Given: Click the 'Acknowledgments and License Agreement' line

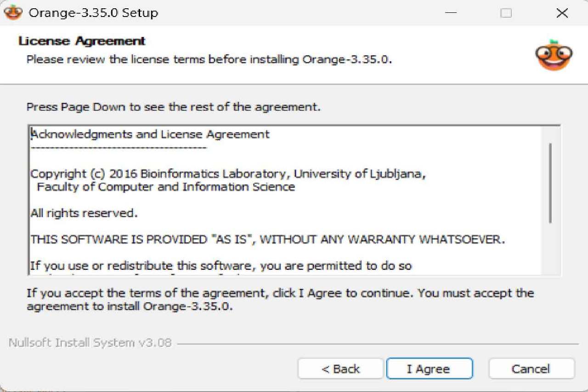Looking at the screenshot, I should pos(150,135).
